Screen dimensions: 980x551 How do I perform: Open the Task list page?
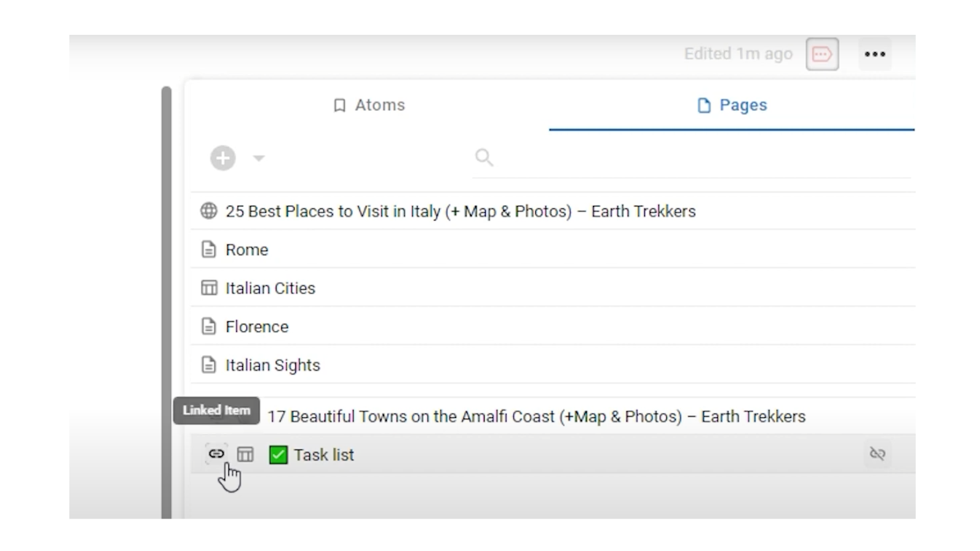click(323, 455)
